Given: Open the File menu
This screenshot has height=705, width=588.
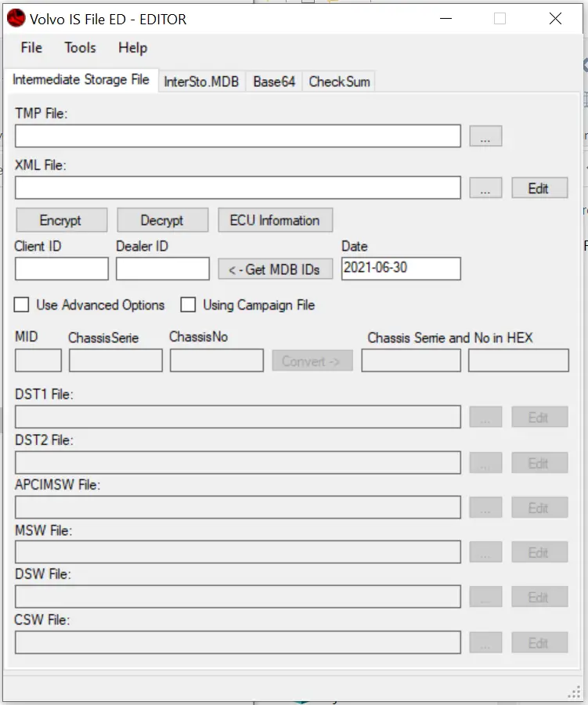Looking at the screenshot, I should pos(31,48).
